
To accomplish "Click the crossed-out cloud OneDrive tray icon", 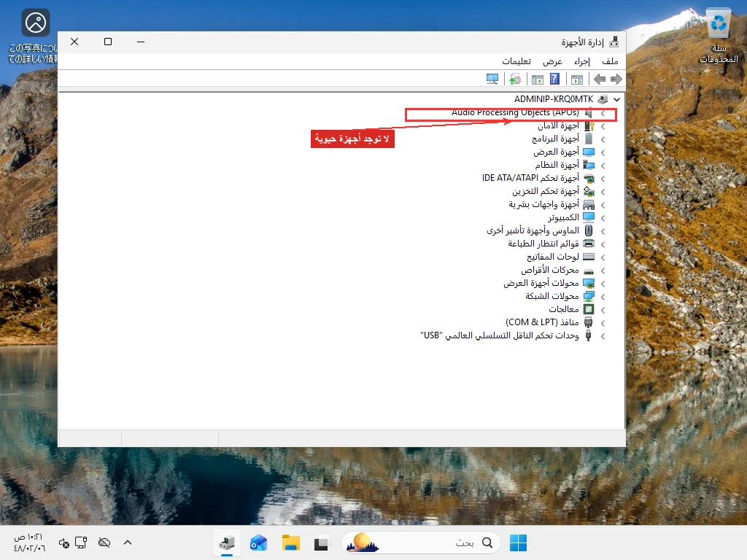I will [x=104, y=542].
